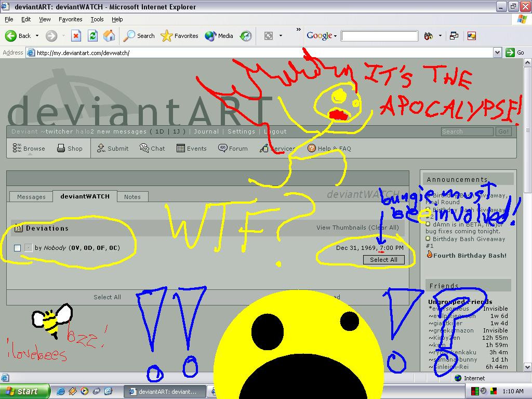Open the Back button history dropdown
Image resolution: width=532 pixels, height=399 pixels.
pos(37,36)
